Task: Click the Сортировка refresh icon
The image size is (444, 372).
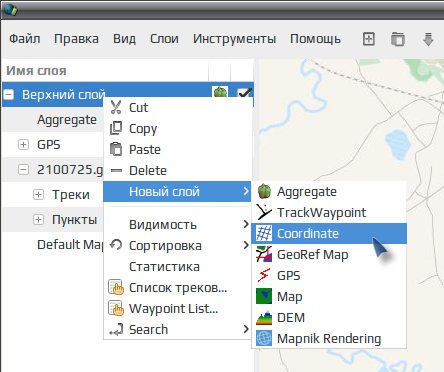Action: [x=116, y=245]
